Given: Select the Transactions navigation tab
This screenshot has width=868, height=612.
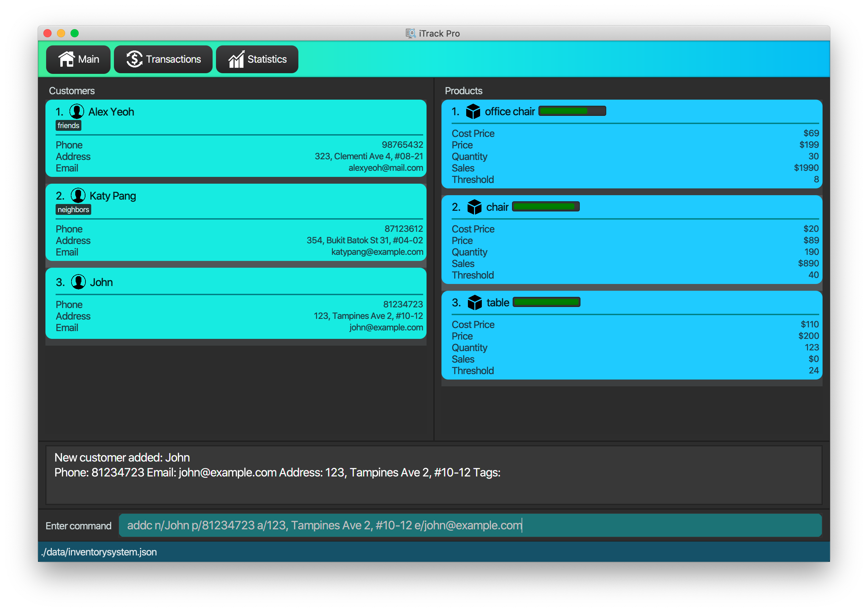Looking at the screenshot, I should point(163,58).
